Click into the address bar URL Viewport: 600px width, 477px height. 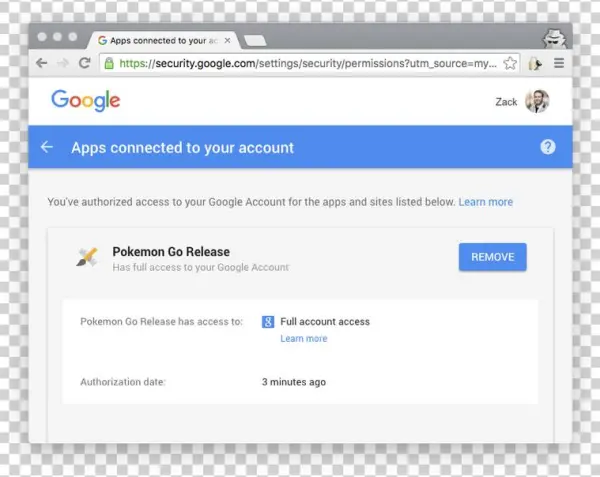pyautogui.click(x=300, y=63)
